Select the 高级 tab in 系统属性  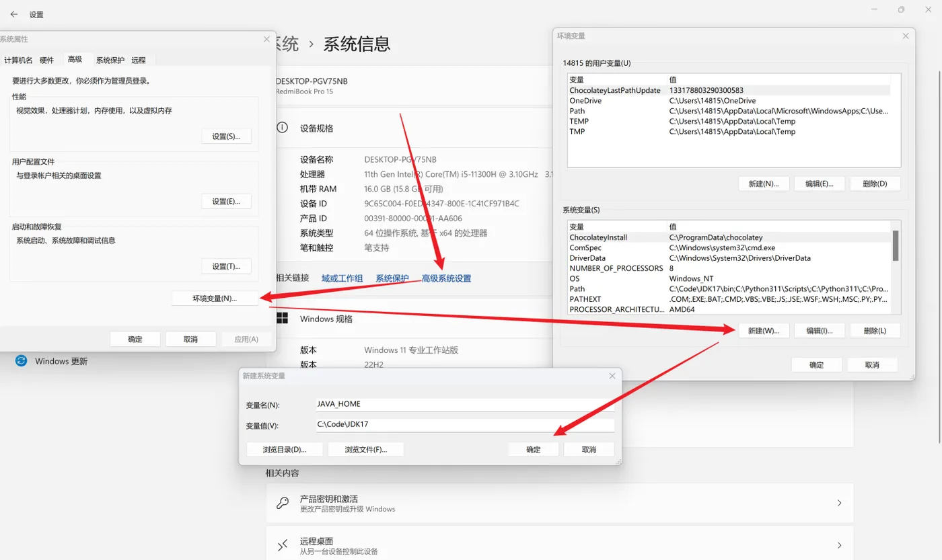click(x=75, y=59)
